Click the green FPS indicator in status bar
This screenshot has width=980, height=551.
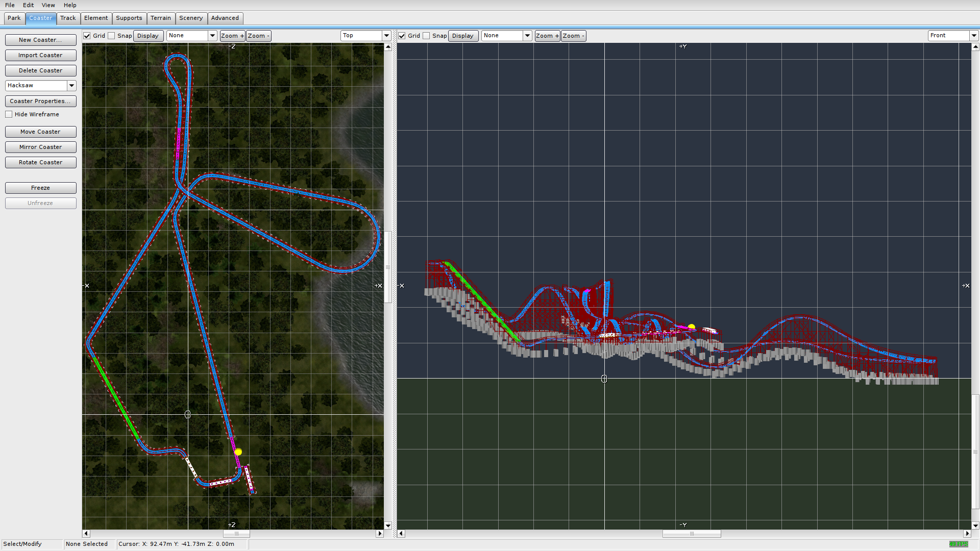[958, 544]
